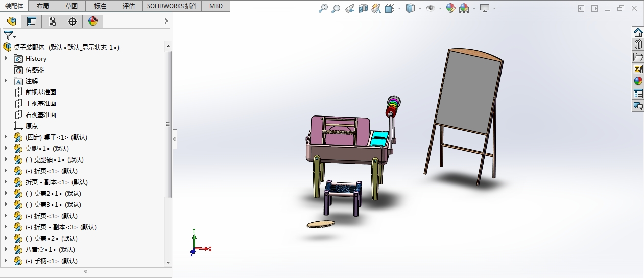Select the Zoom to Fit icon

pos(323,8)
